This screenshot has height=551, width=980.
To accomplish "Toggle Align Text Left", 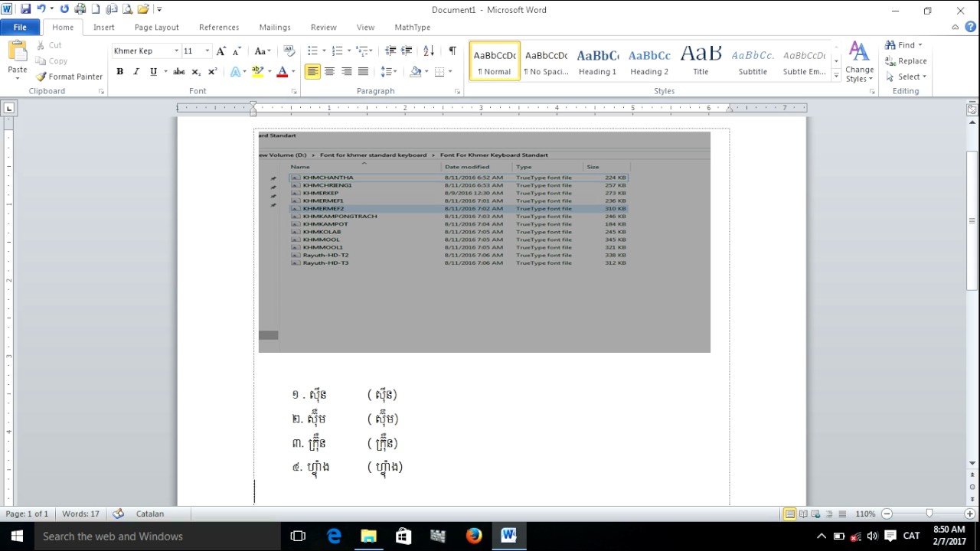I will (x=312, y=71).
